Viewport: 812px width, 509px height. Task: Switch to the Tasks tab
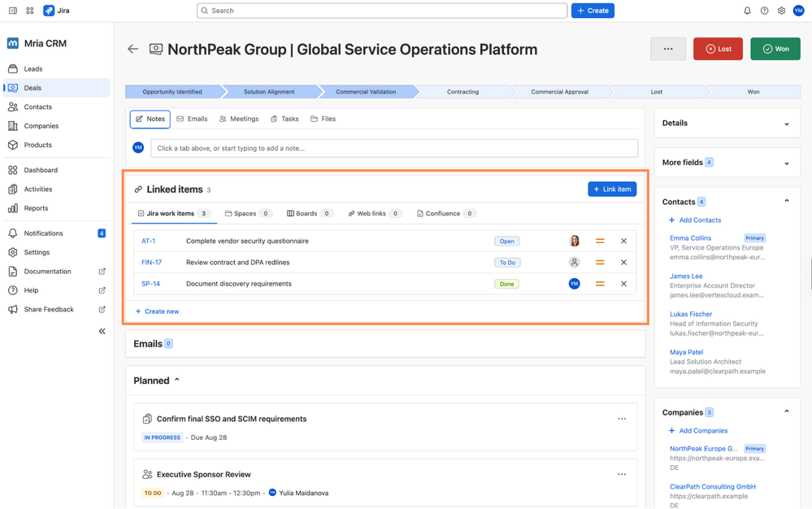coord(284,119)
